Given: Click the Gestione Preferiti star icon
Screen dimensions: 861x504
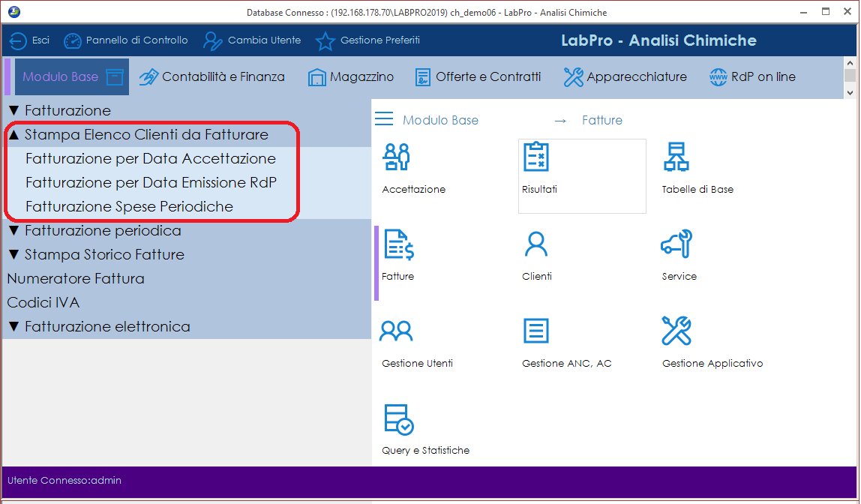Looking at the screenshot, I should (325, 40).
